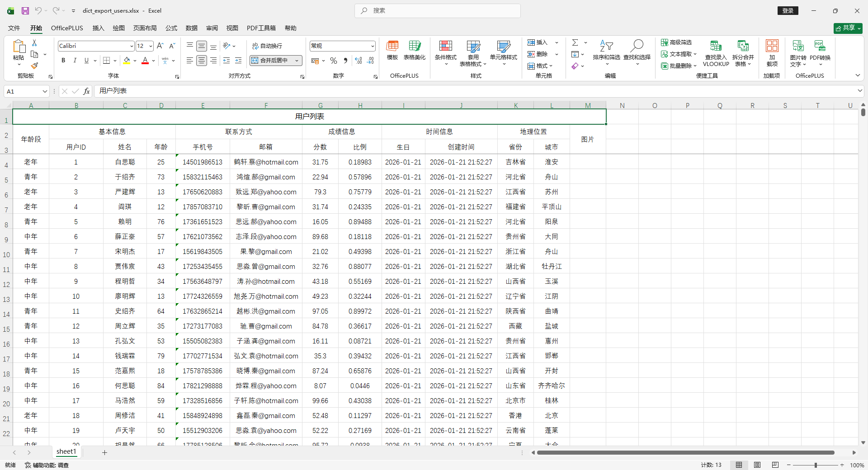Open the 数据 ribbon tab
This screenshot has height=470, width=868.
pyautogui.click(x=191, y=28)
